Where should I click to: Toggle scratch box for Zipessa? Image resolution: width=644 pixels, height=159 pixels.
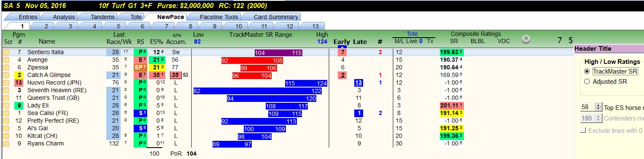click(x=6, y=67)
